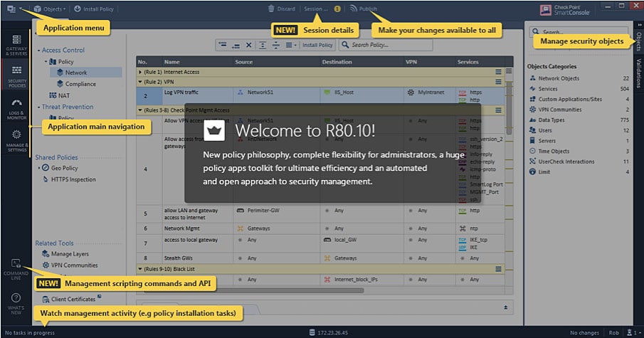Collapse the Threat Prevention section
The height and width of the screenshot is (338, 644).
[38, 107]
